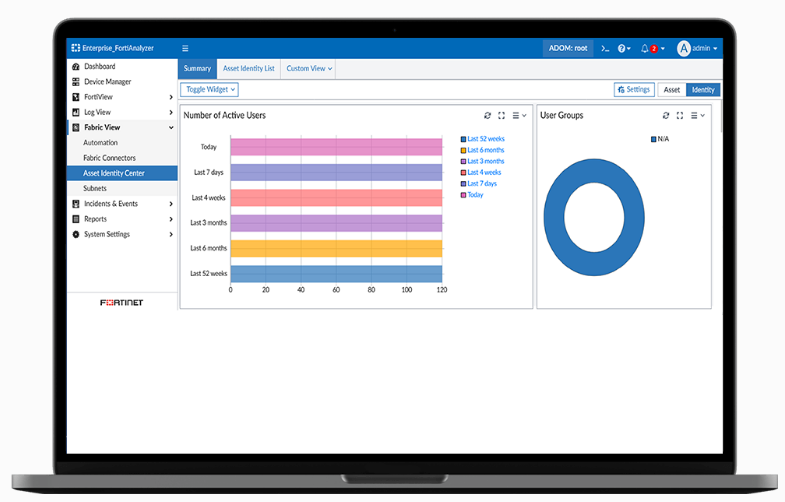Refresh the User Groups widget
This screenshot has width=785, height=502.
coord(666,116)
